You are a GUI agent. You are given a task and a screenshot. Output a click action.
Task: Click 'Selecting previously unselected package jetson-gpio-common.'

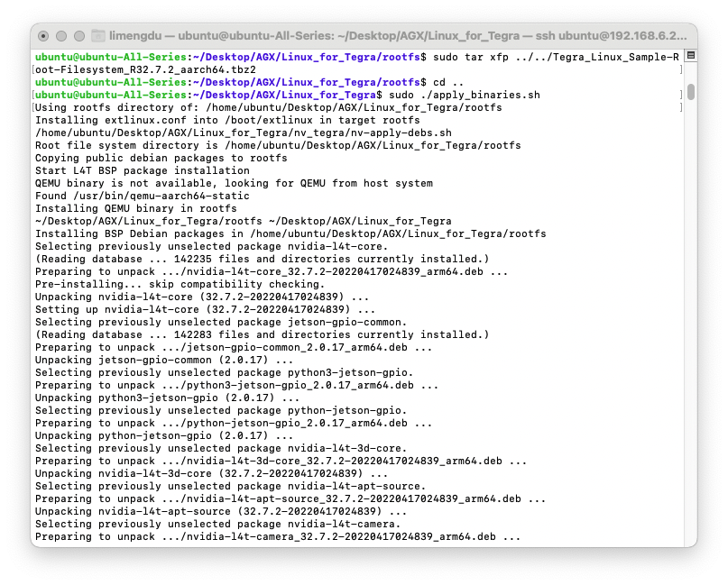221,322
